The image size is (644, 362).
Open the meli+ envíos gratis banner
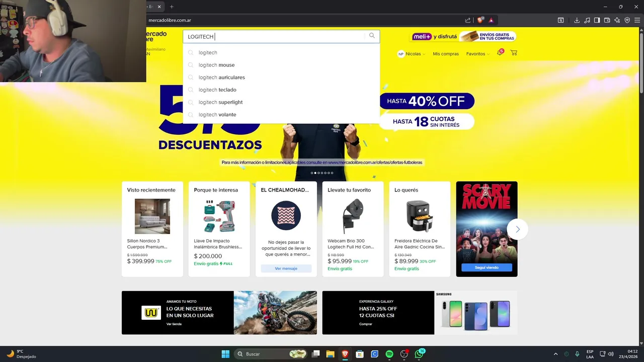pyautogui.click(x=463, y=36)
